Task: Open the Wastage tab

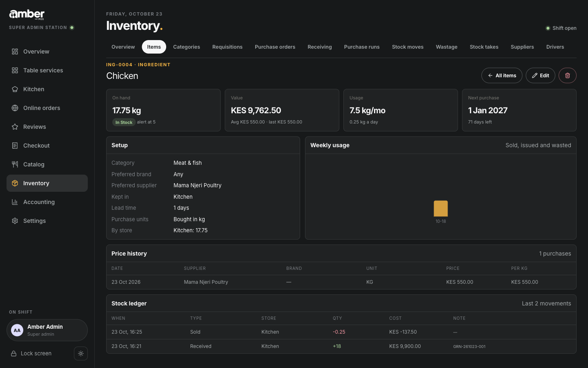Action: 447,47
